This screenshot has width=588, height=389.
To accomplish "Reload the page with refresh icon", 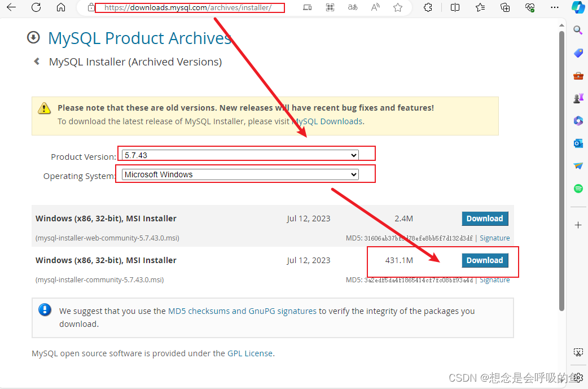I will [36, 7].
